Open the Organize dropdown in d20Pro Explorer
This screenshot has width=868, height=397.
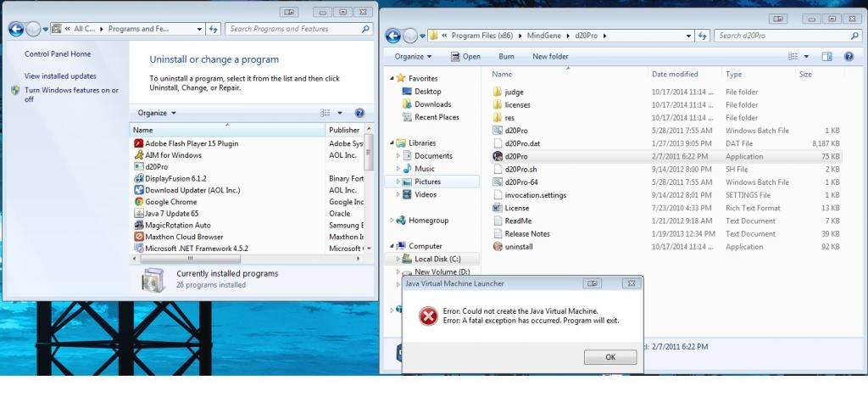[413, 57]
